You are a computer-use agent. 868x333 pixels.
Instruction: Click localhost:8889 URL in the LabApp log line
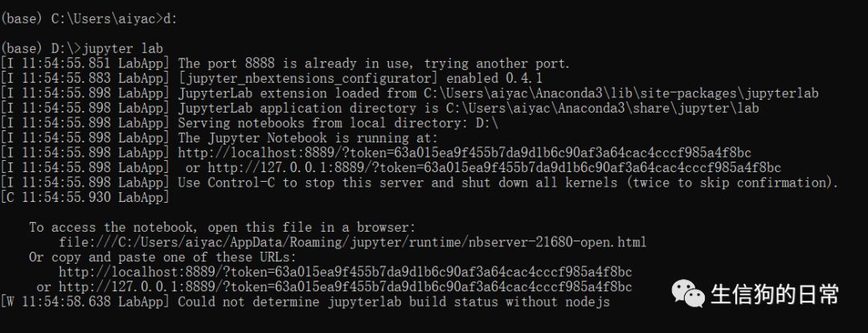[x=465, y=152]
